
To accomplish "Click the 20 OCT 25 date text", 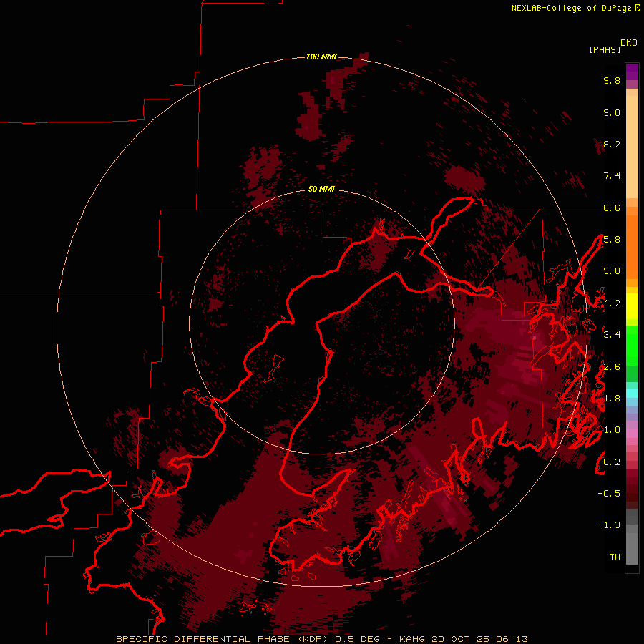I will click(x=460, y=639).
